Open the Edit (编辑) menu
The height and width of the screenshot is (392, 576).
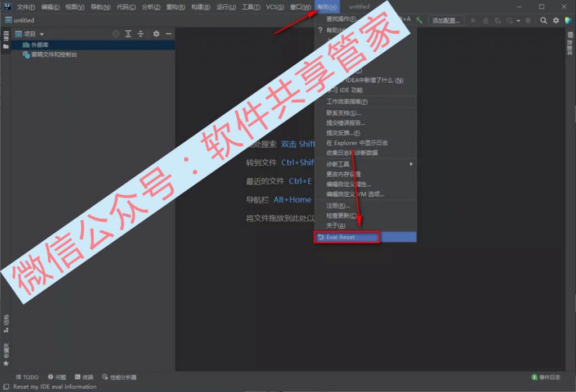(50, 7)
